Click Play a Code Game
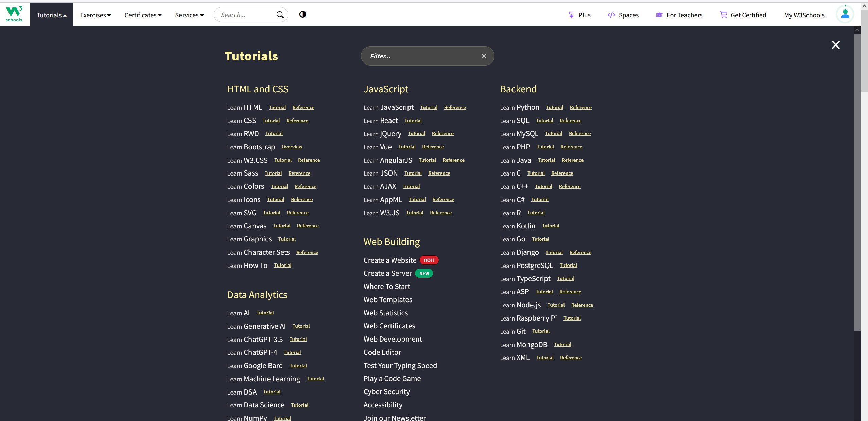Viewport: 868px width, 421px height. (392, 379)
